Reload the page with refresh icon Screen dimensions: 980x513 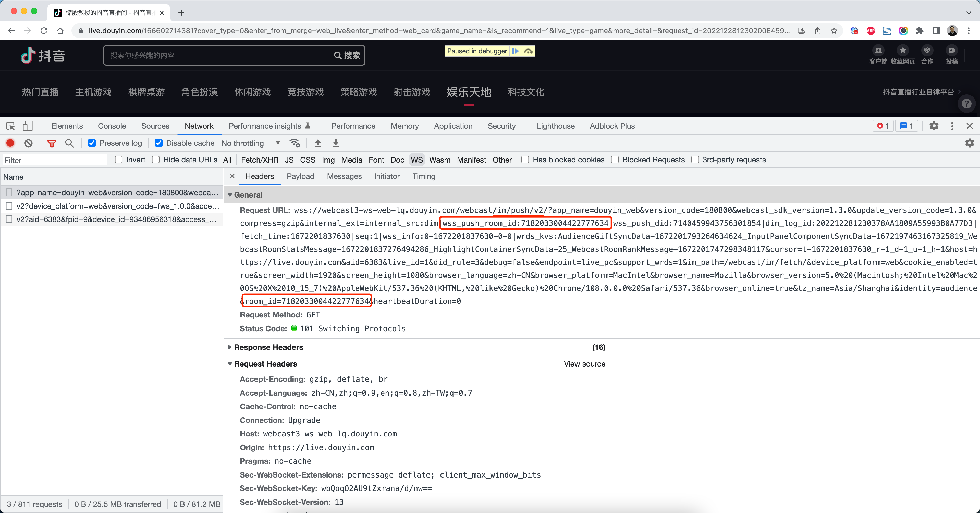coord(44,31)
